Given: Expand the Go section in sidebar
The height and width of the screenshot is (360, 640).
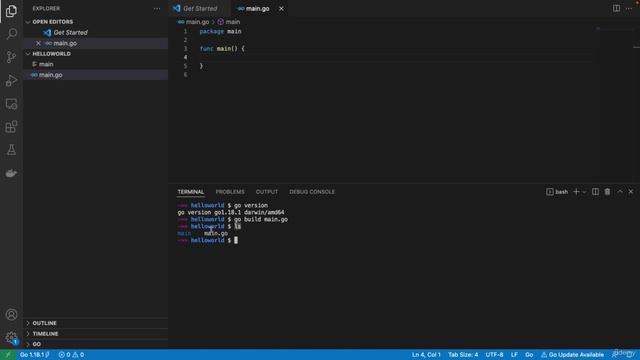Looking at the screenshot, I should point(36,344).
